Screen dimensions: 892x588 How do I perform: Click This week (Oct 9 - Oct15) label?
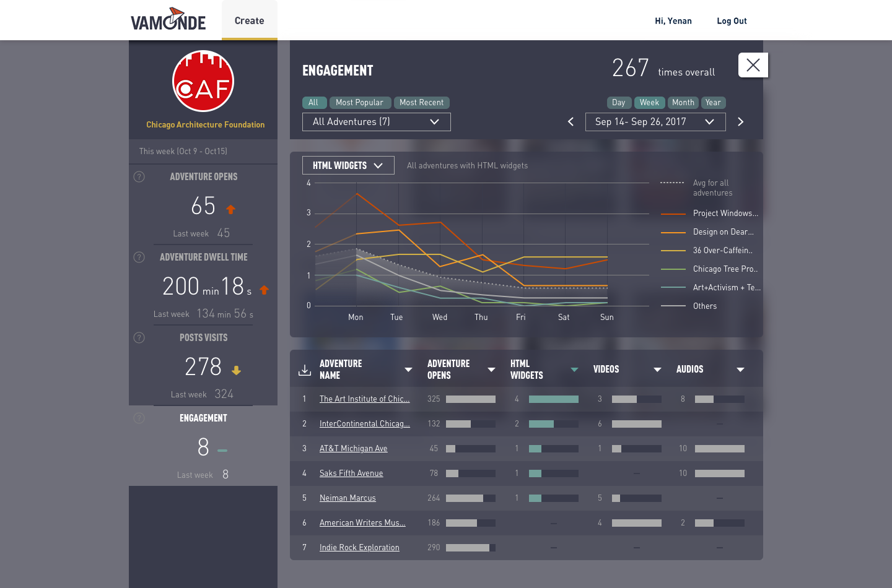tap(183, 151)
